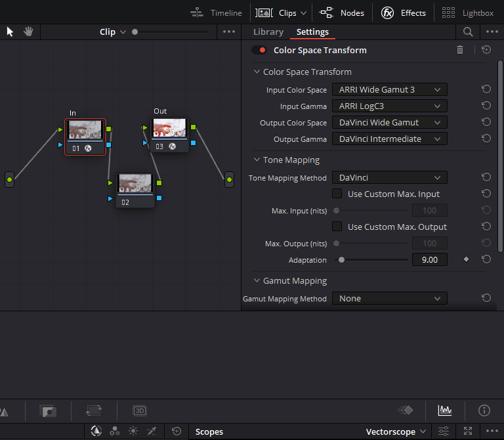Open the Window mask palette

(x=48, y=410)
